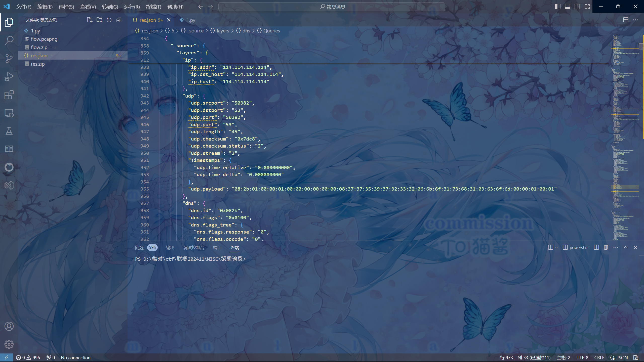Switch to the 端口 ports tab
The image size is (644, 362).
click(x=217, y=248)
